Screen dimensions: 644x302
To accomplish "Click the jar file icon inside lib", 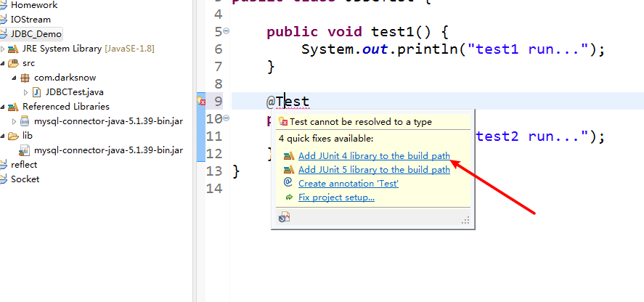I will (25, 150).
